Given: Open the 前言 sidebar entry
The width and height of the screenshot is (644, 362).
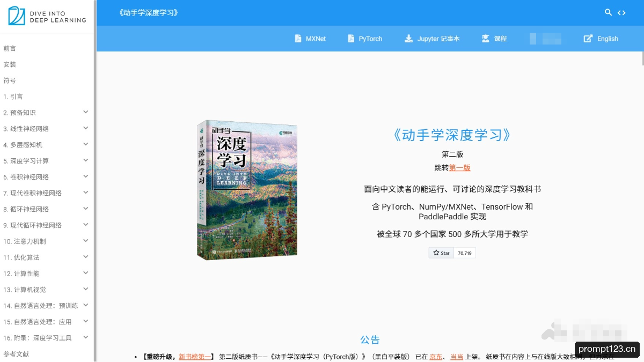Looking at the screenshot, I should [10, 48].
